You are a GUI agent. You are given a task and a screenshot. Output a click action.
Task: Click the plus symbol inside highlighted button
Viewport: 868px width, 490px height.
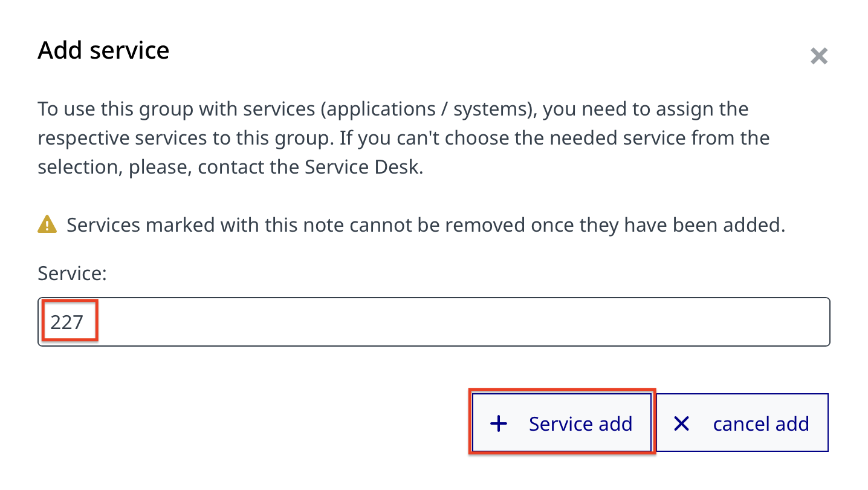pos(497,423)
